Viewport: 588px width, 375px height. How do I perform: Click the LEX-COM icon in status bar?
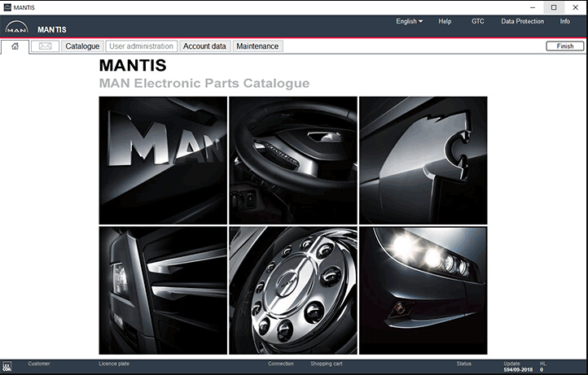point(7,367)
